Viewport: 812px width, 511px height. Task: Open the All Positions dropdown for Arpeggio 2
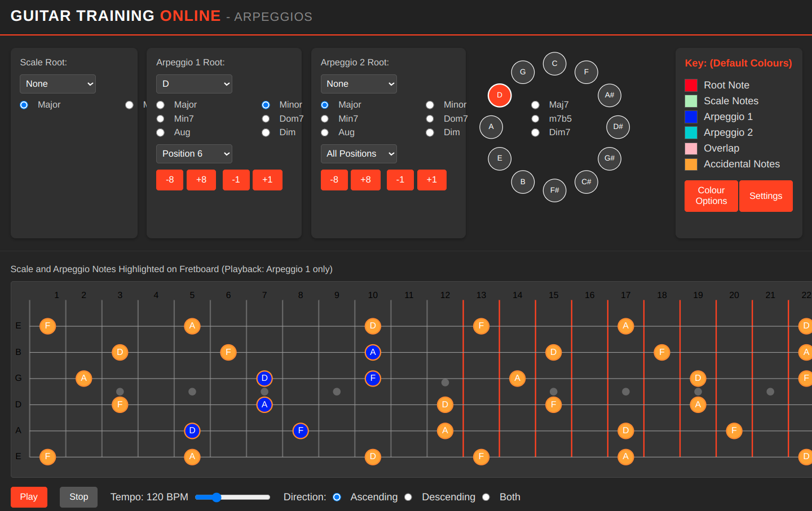click(359, 153)
